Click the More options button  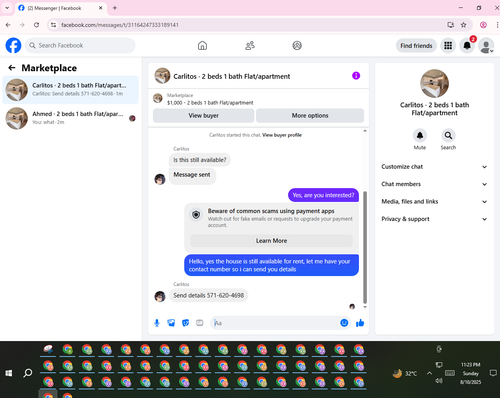pos(310,116)
